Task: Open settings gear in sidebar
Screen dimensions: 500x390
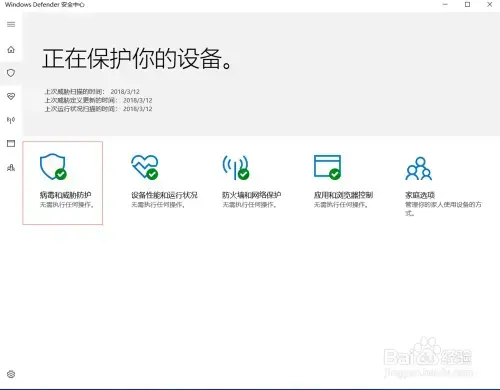Action: pyautogui.click(x=11, y=374)
